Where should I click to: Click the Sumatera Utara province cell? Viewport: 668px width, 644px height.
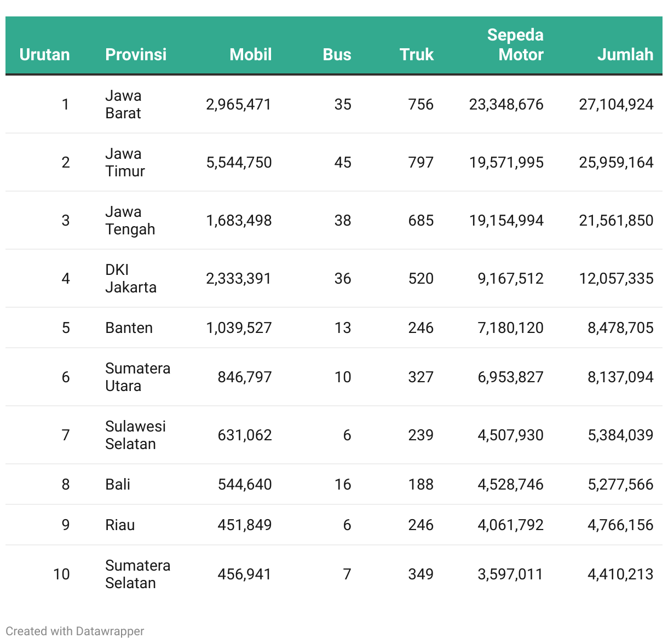(137, 377)
